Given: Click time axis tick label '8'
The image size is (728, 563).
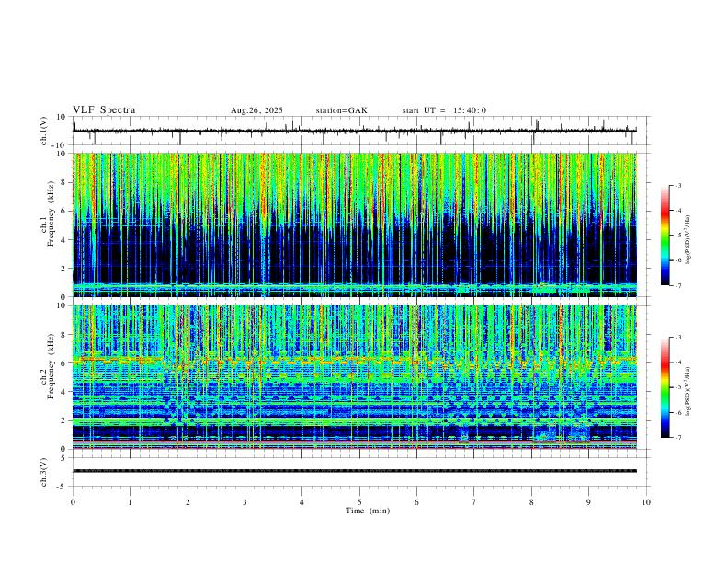Looking at the screenshot, I should coord(531,502).
